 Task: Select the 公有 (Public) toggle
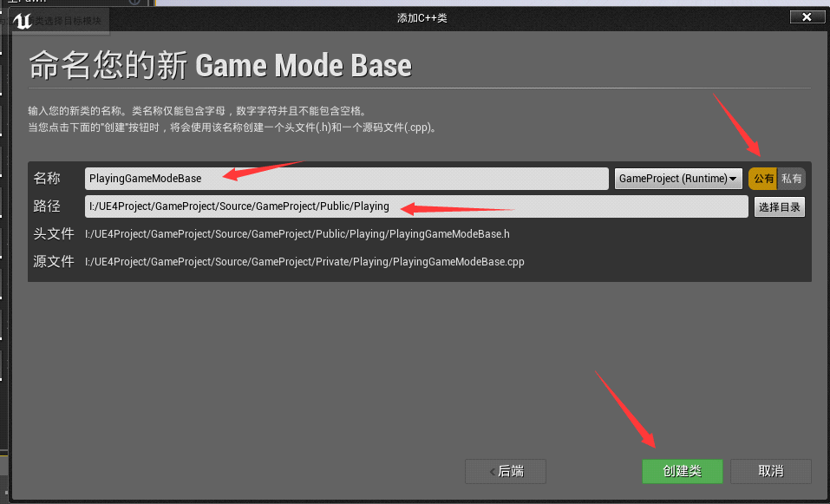[762, 179]
